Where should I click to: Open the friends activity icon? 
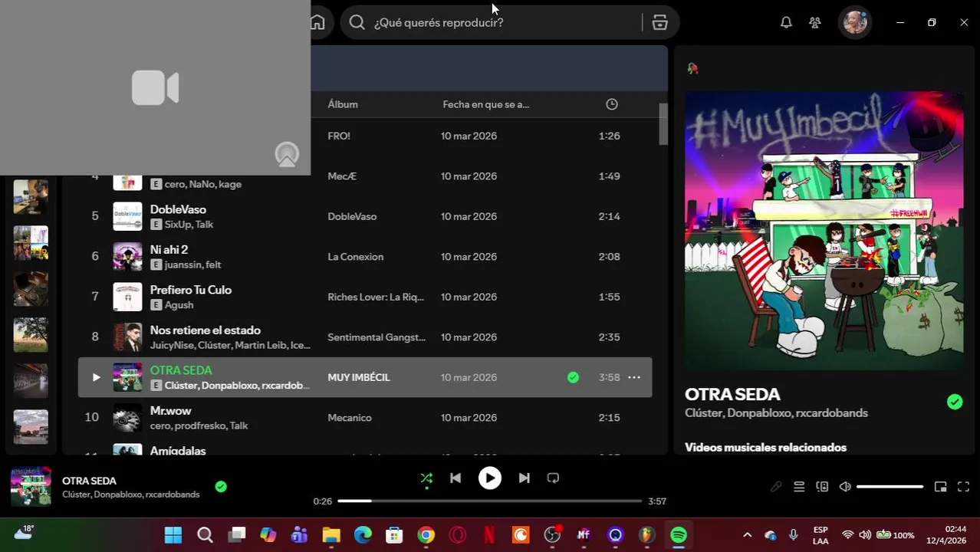coord(815,22)
